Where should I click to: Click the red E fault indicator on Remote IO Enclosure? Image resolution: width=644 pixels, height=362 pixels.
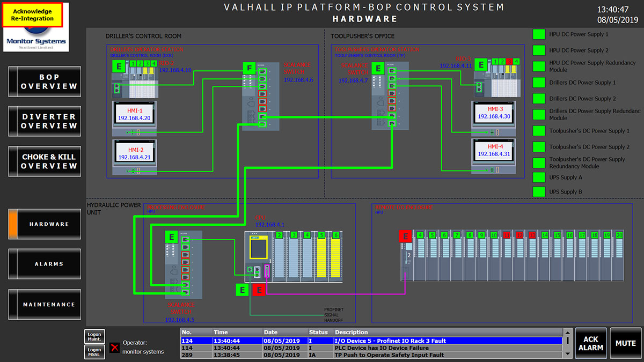pyautogui.click(x=406, y=235)
